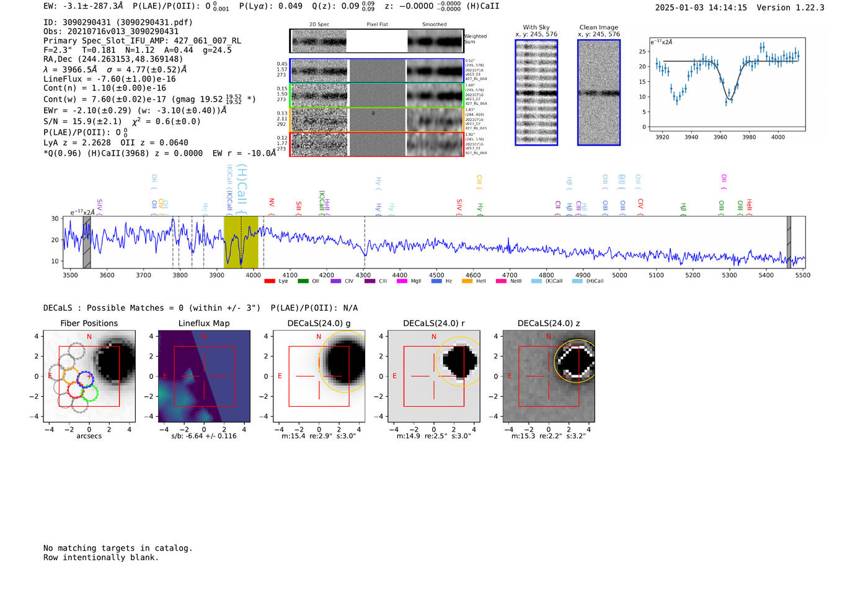
Task: Select the DECaLS(24.0) g cutout image
Action: tap(319, 376)
